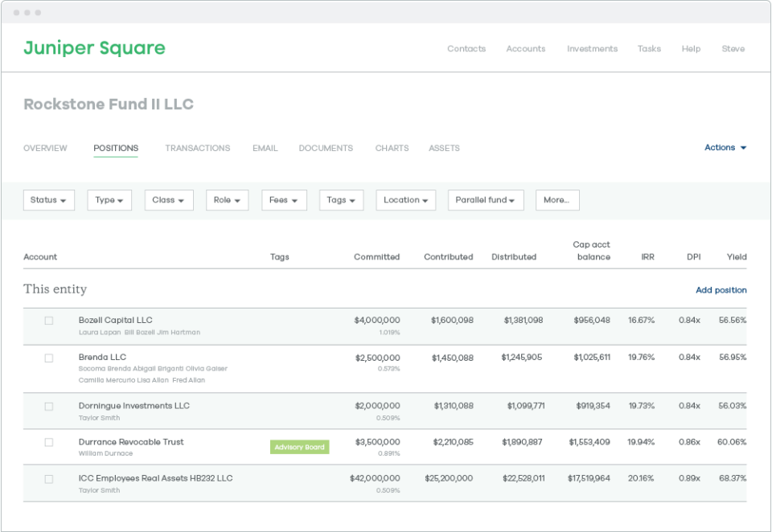Sort by the IRR column header

[x=648, y=257]
